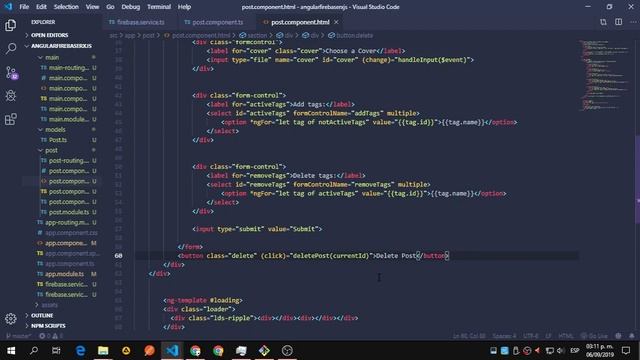The image size is (640, 360).
Task: Expand the assets folder
Action: [49, 305]
